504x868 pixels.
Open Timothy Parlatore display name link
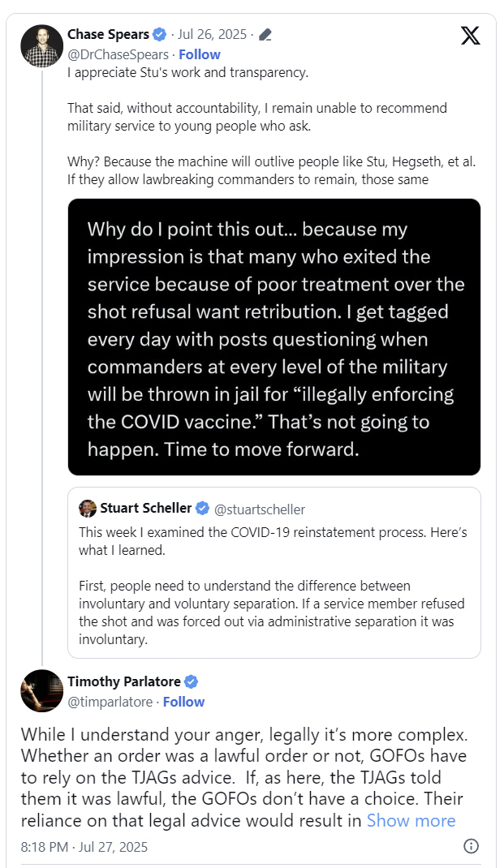124,681
